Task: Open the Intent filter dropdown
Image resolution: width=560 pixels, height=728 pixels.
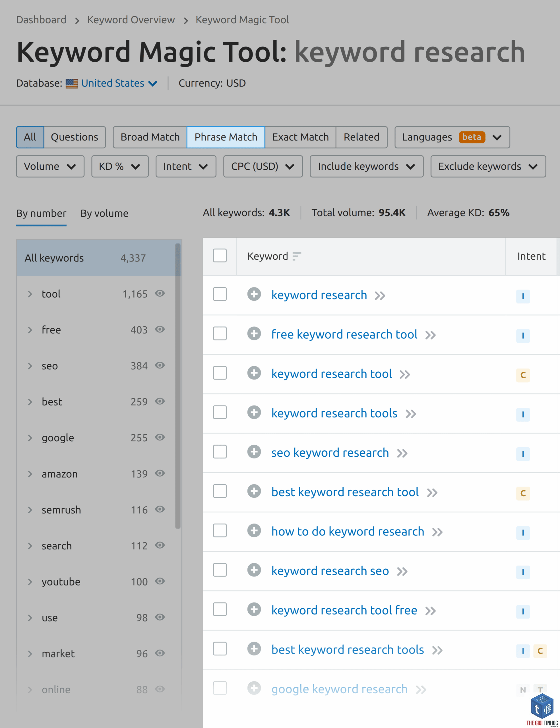Action: (186, 166)
